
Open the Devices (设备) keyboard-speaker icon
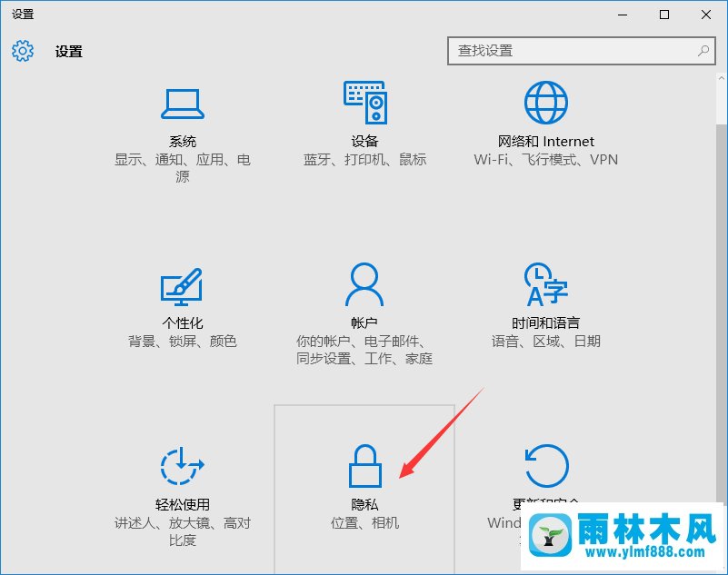point(365,102)
